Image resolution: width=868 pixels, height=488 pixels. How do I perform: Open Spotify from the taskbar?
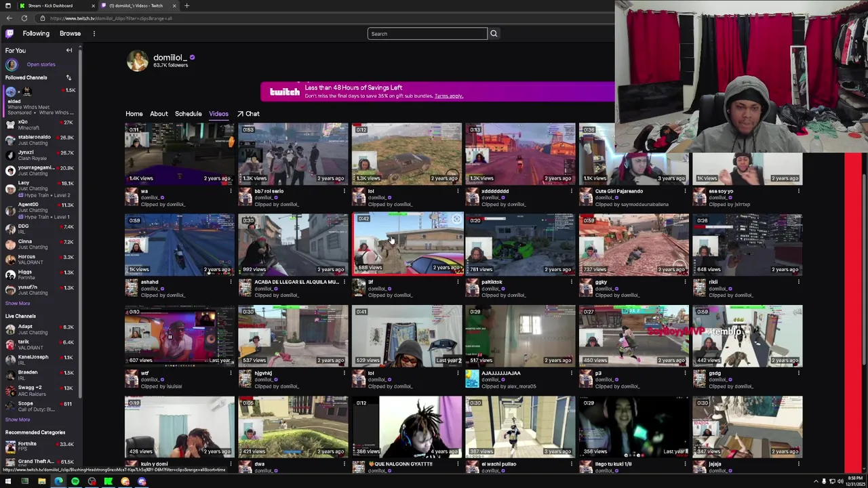click(75, 482)
